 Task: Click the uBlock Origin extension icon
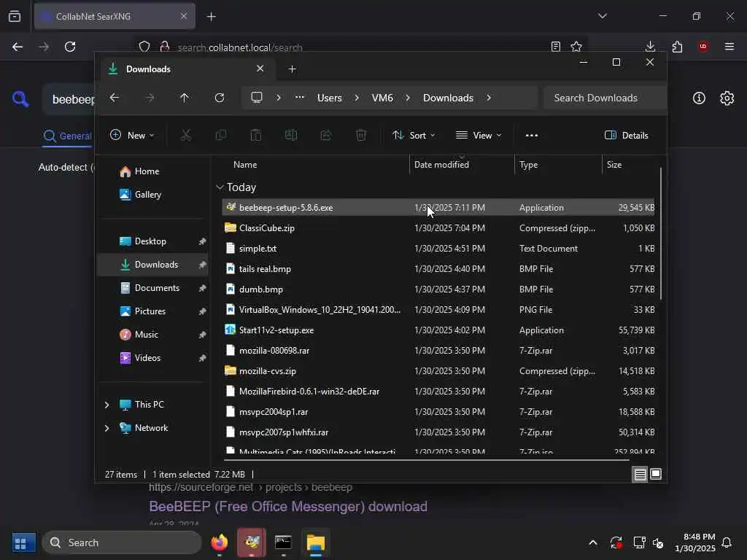tap(703, 47)
